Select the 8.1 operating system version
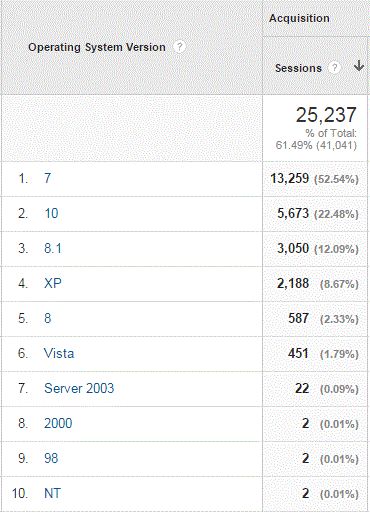The width and height of the screenshot is (370, 516). [x=53, y=248]
